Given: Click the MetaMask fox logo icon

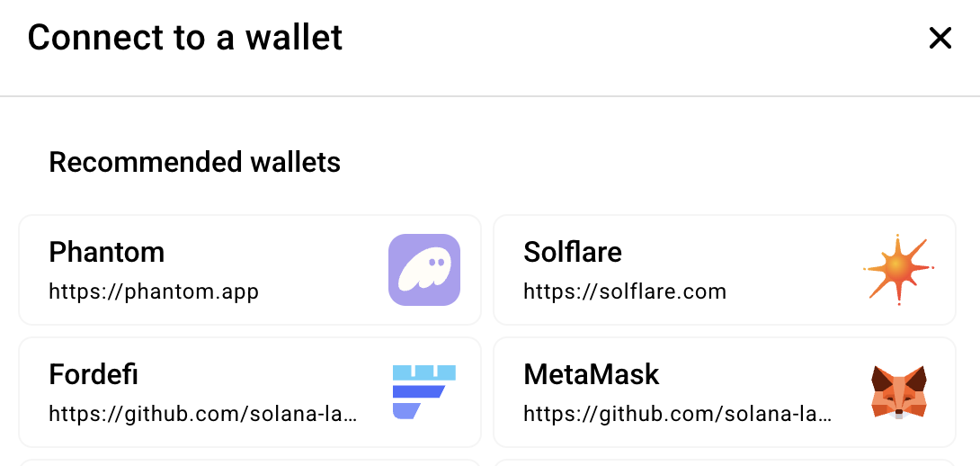Looking at the screenshot, I should pos(898,391).
